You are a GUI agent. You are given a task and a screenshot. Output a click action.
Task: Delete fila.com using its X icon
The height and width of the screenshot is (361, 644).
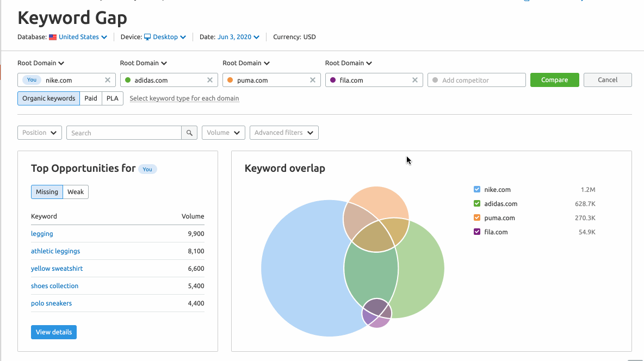[415, 80]
